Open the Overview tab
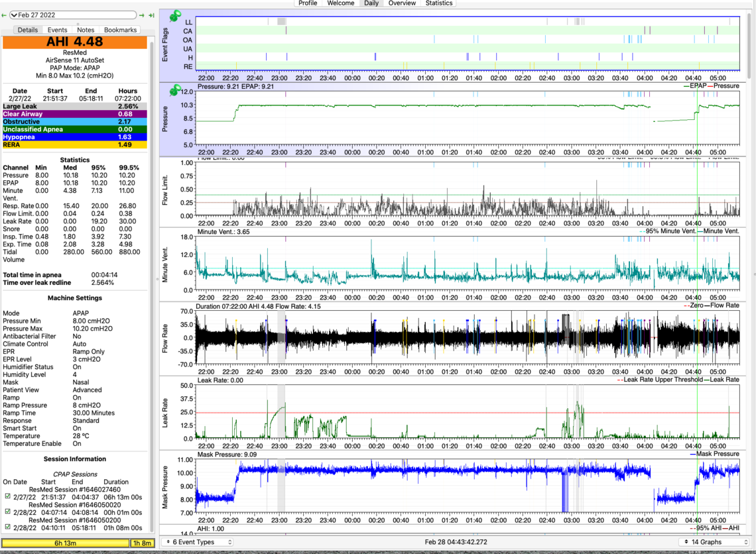Viewport: 756px width, 554px height. (402, 3)
